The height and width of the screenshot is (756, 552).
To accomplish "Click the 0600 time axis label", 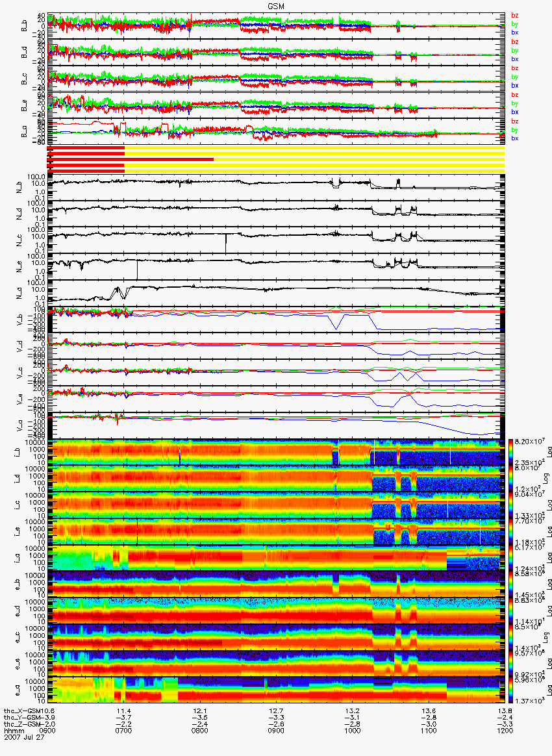I will point(47,731).
